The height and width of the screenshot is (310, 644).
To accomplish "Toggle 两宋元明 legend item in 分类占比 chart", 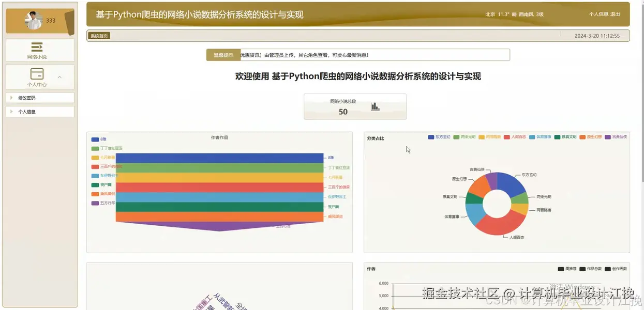I will [x=465, y=137].
